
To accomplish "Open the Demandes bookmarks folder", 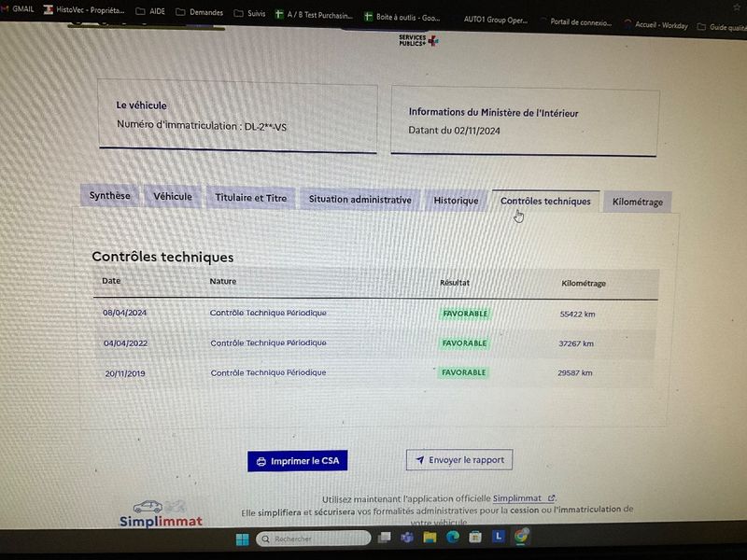I will pos(200,12).
